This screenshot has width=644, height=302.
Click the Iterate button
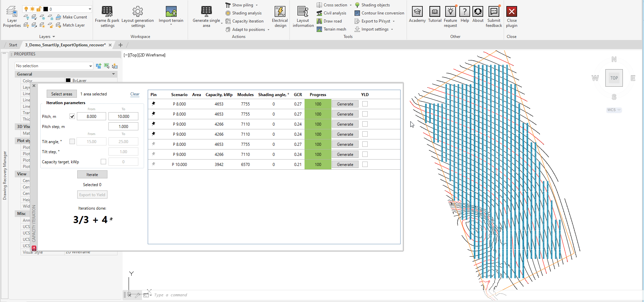click(x=92, y=175)
